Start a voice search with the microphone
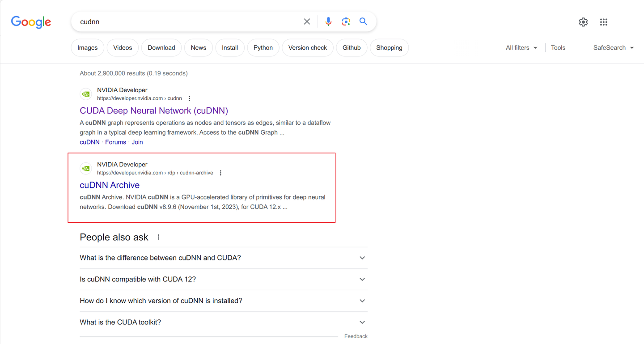Viewport: 644px width, 344px height. point(328,21)
